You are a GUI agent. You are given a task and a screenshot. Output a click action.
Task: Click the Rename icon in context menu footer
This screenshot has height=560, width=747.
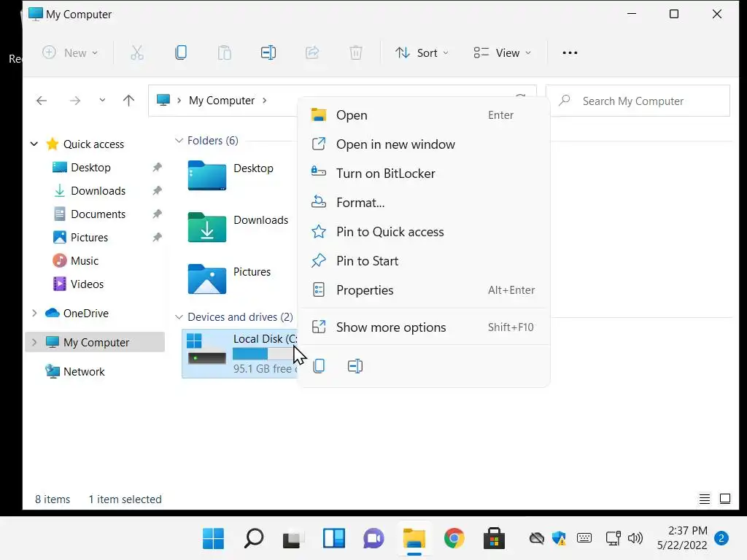[355, 366]
